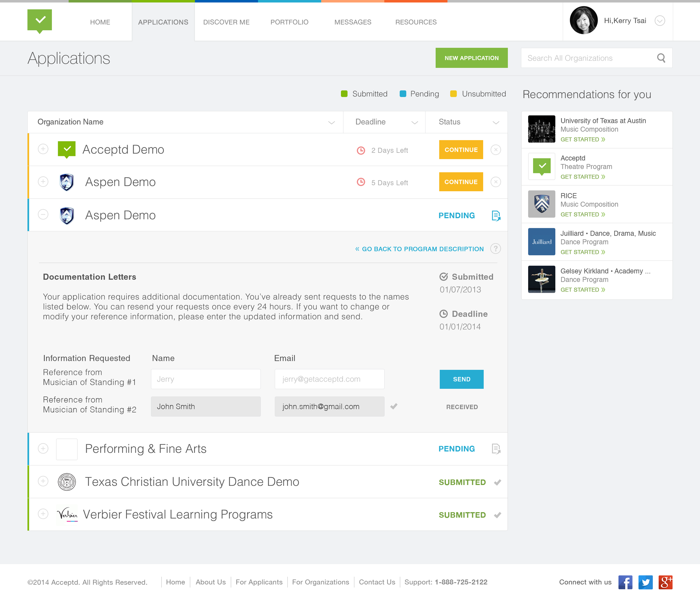Expand the Texas Christian University Dance Demo row

43,481
